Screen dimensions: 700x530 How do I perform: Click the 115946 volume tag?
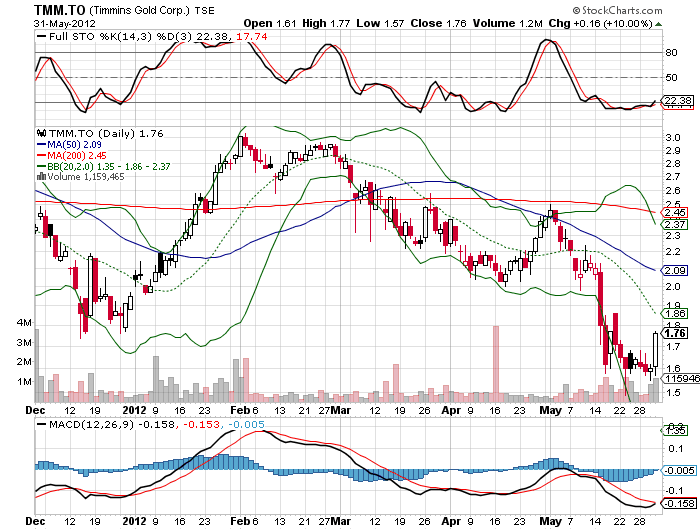(681, 379)
